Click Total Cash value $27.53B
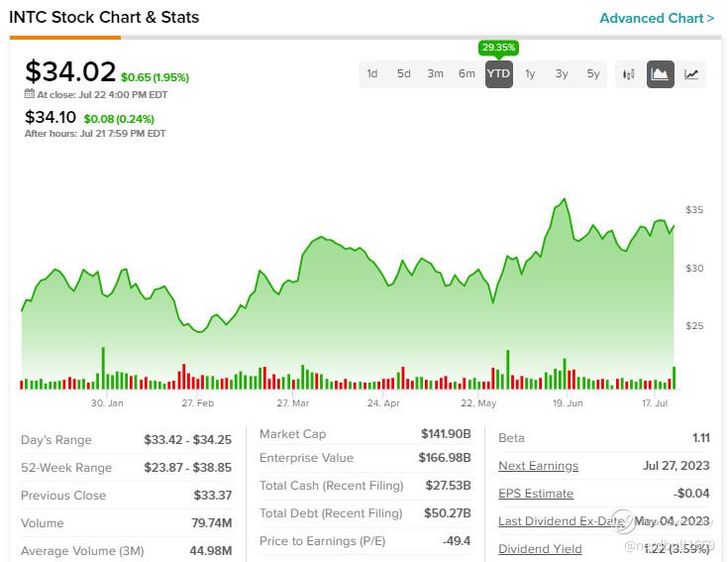Viewport: 728px width, 562px height. pyautogui.click(x=448, y=486)
